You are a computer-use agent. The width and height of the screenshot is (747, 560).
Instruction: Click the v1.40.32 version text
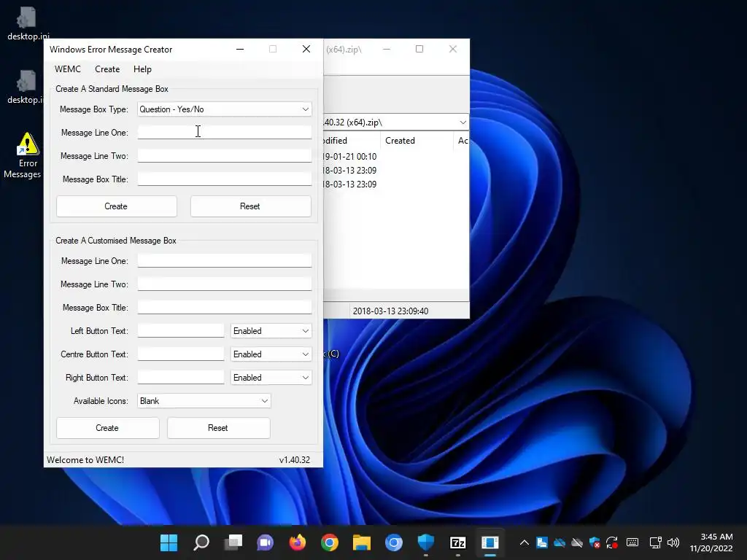(x=295, y=460)
